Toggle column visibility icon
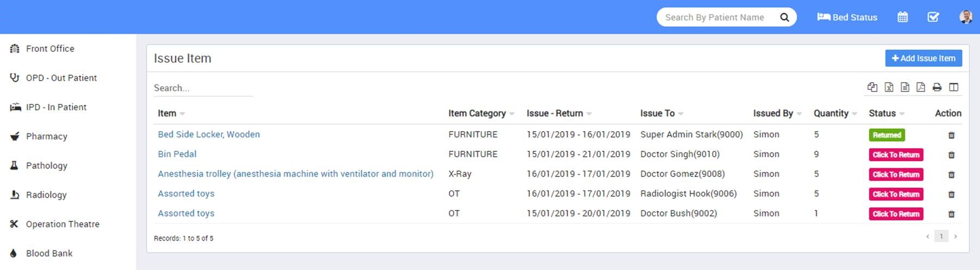Screen dimensions: 980x270 (953, 87)
